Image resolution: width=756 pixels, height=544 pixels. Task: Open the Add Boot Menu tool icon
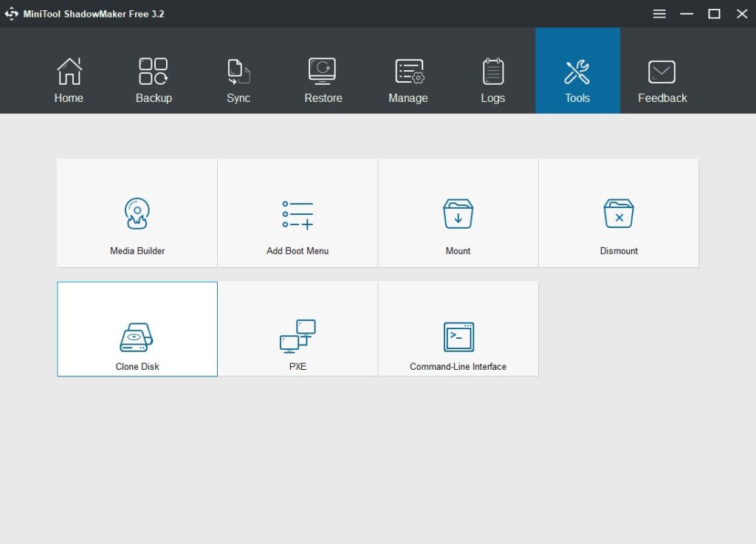point(298,214)
